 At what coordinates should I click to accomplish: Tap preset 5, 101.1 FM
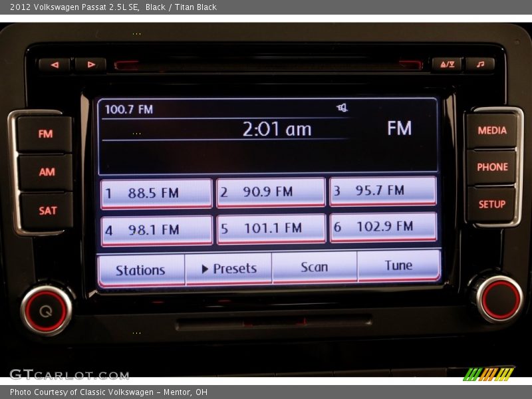(x=271, y=227)
